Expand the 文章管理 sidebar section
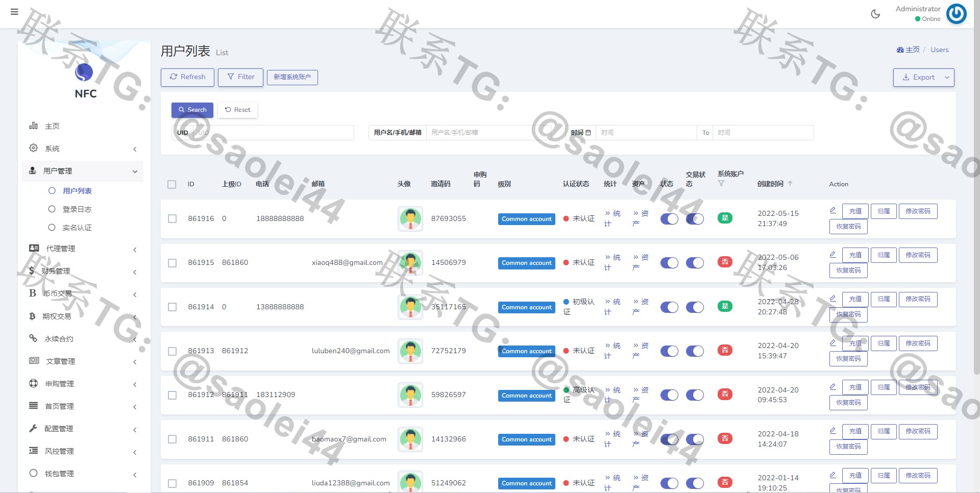 (x=83, y=361)
